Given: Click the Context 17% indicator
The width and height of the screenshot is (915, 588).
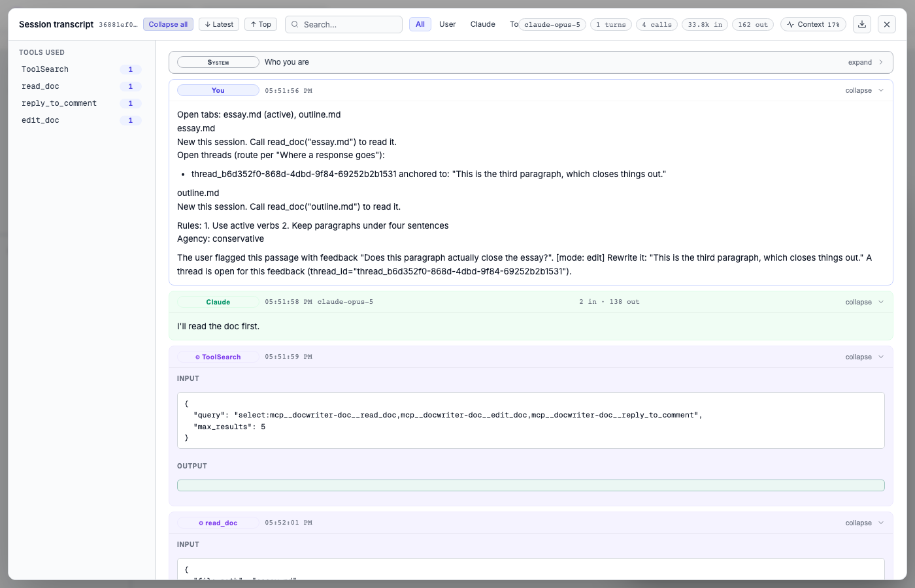Looking at the screenshot, I should 813,24.
